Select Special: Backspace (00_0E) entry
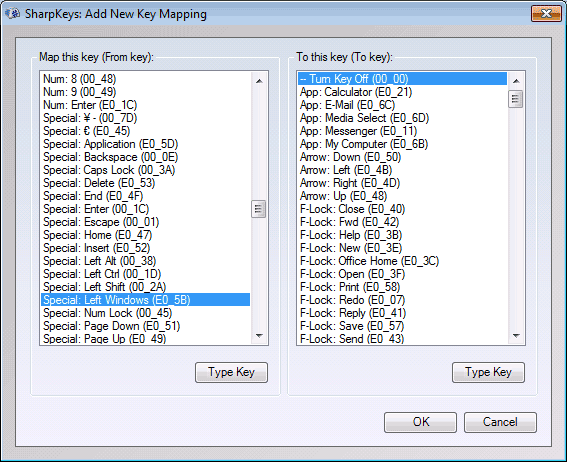 click(x=145, y=157)
